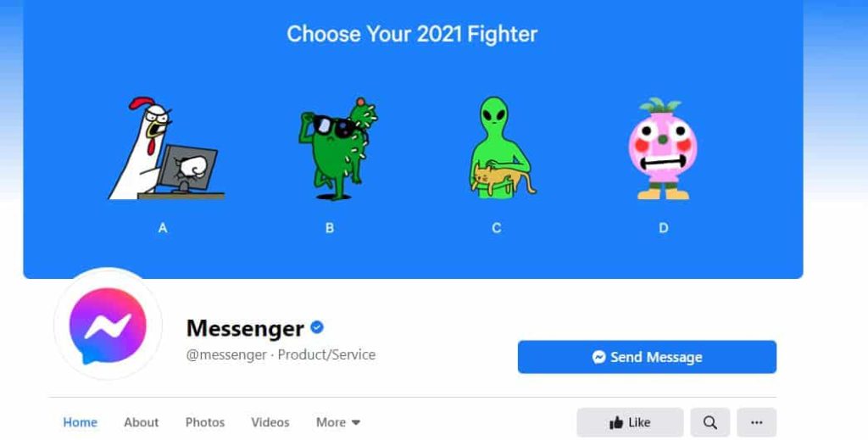The image size is (868, 440).
Task: Expand the More dropdown tab
Action: tap(338, 422)
